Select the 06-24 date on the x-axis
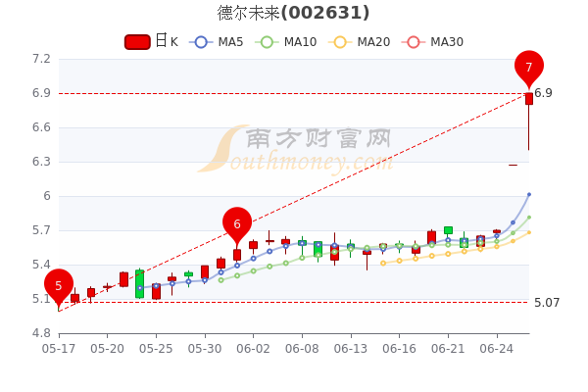The image size is (588, 392). 497,348
